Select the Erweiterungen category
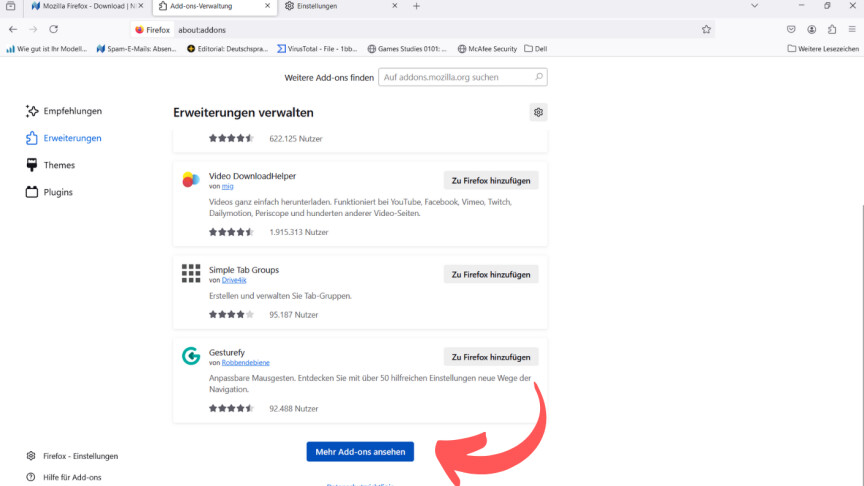This screenshot has width=864, height=486. (x=64, y=138)
